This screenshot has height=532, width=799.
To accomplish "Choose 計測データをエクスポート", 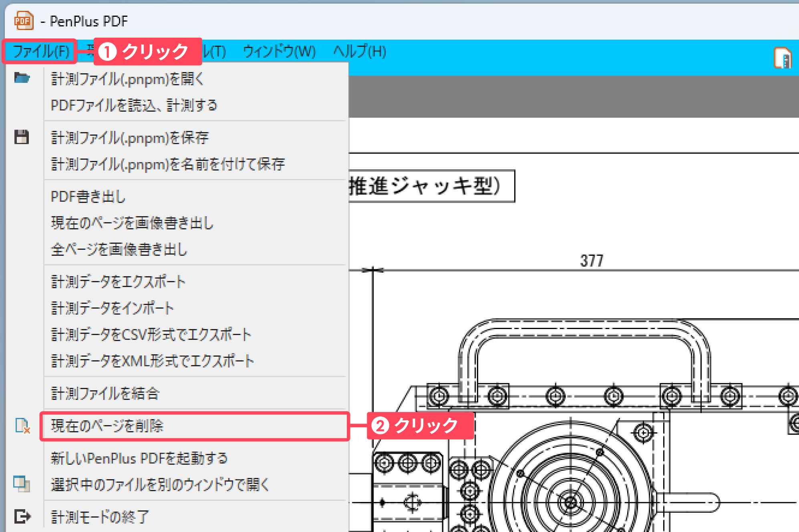I will (118, 282).
